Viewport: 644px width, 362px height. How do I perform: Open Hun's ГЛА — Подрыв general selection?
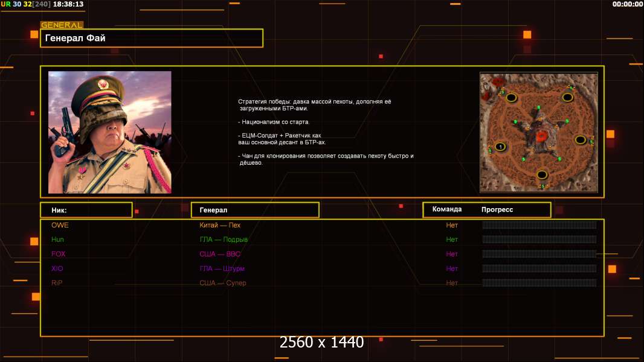tap(224, 240)
